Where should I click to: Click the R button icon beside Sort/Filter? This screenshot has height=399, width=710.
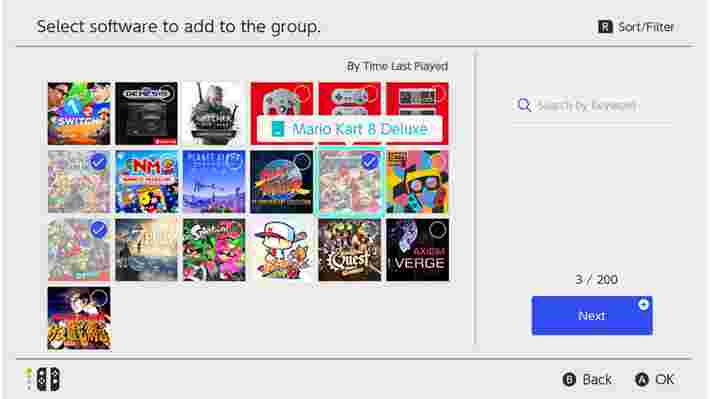(x=605, y=27)
